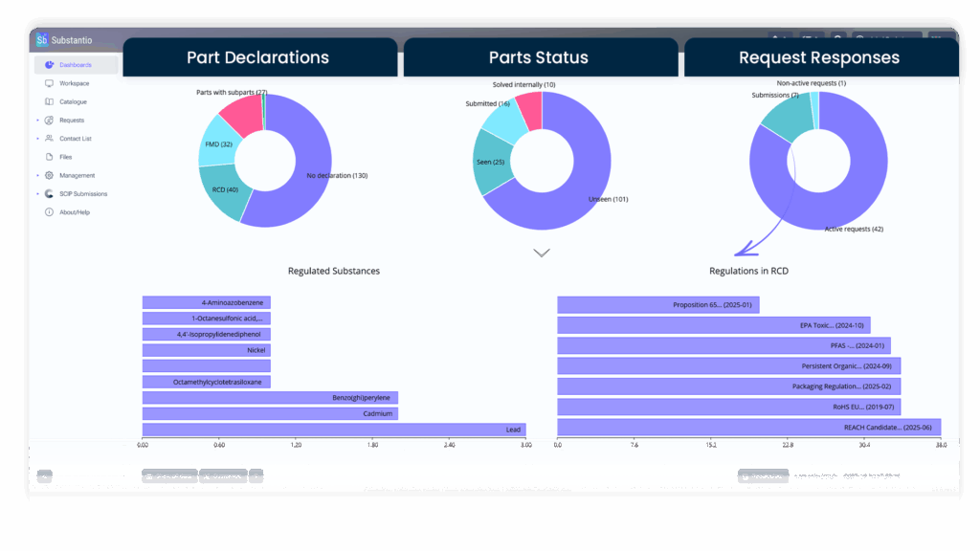Click the Substantio logo

(x=42, y=39)
